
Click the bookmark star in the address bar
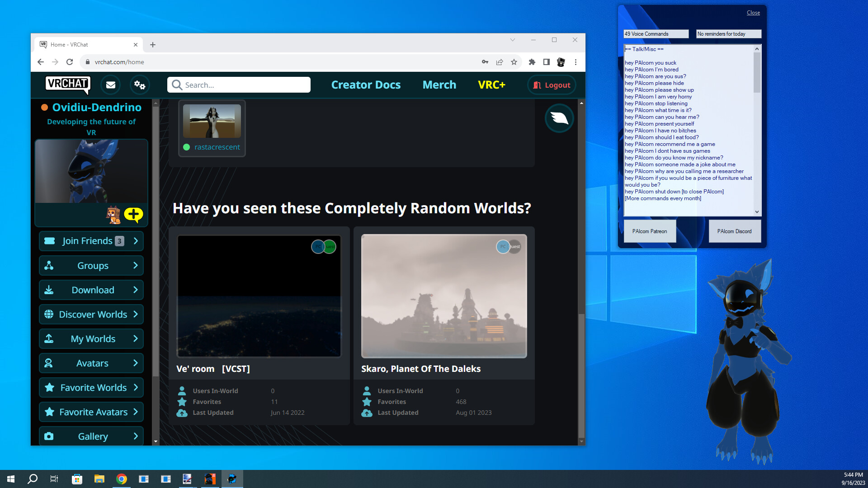(514, 62)
